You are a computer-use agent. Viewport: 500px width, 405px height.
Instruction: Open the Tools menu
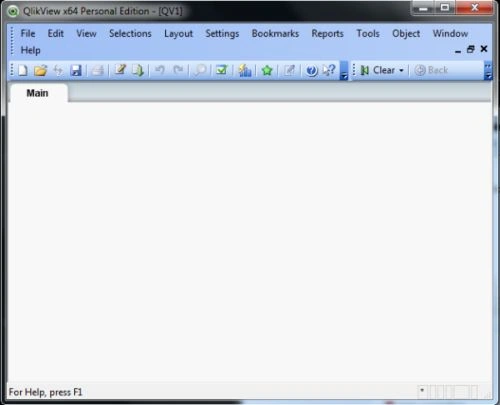[368, 34]
